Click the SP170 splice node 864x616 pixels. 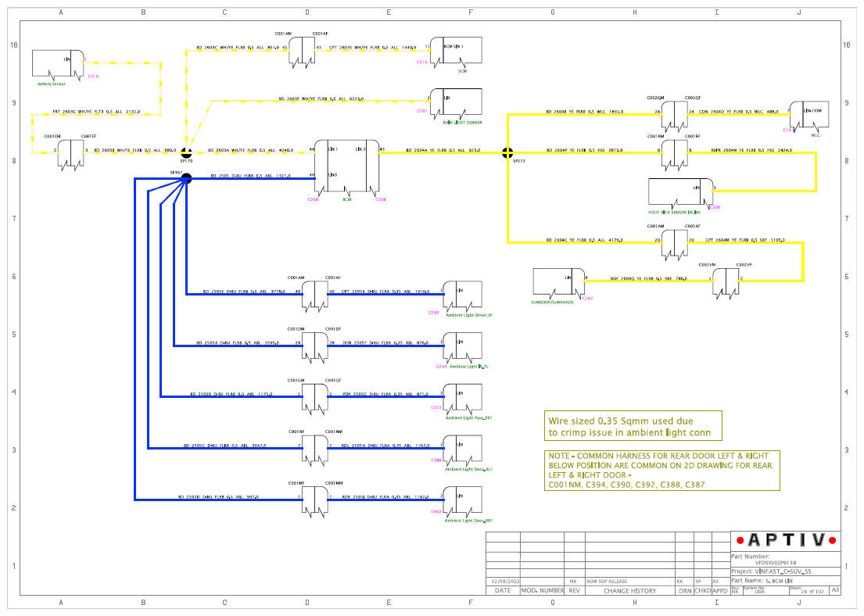(186, 152)
